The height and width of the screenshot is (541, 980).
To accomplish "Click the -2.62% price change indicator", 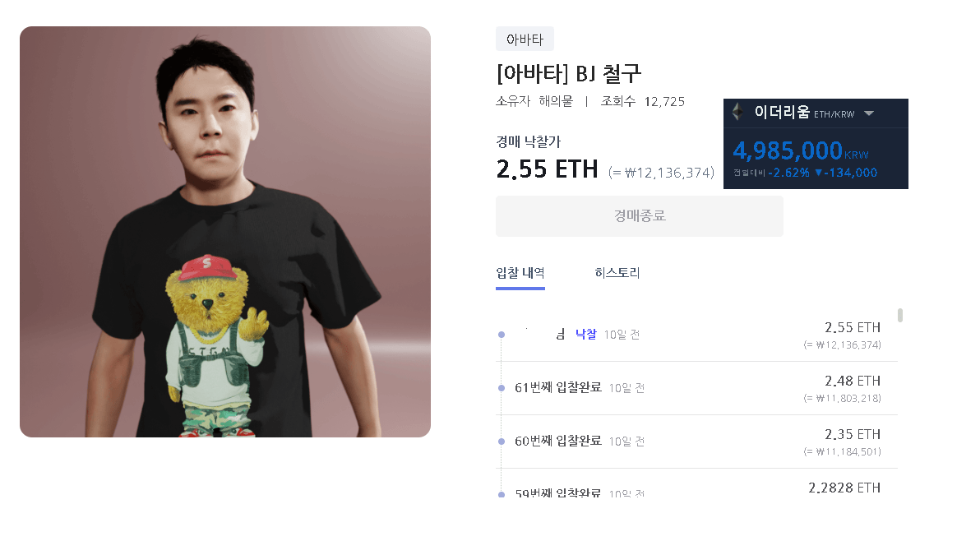I will tap(788, 173).
